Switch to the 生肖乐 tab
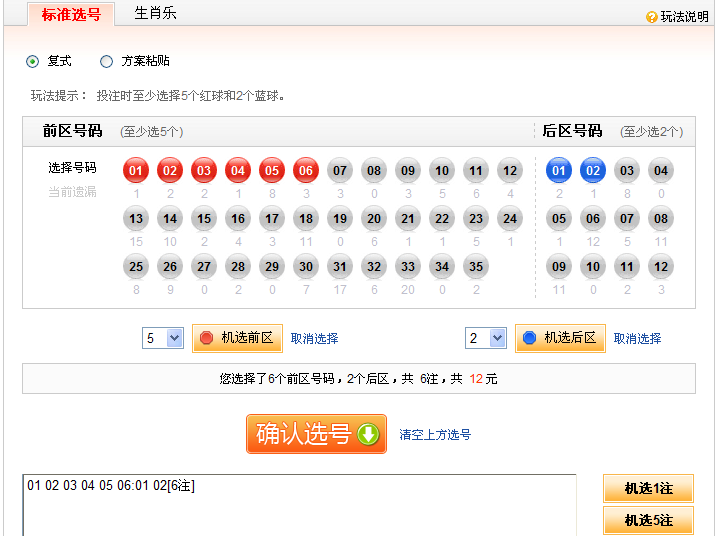The image size is (717, 536). (x=155, y=13)
